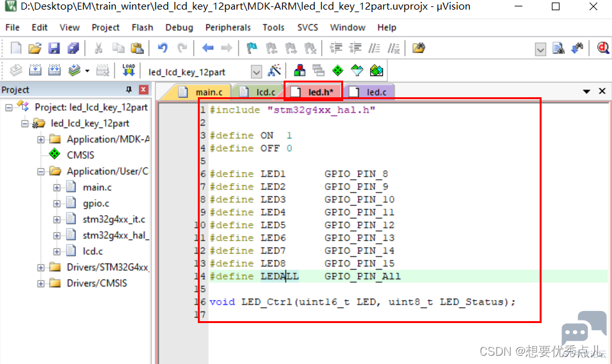Close the active editor tab X button

point(602,91)
